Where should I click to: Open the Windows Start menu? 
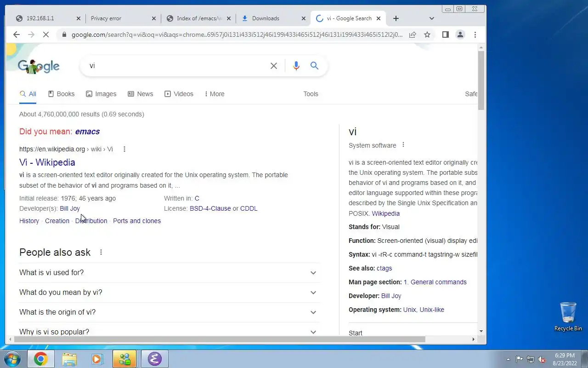tap(12, 359)
